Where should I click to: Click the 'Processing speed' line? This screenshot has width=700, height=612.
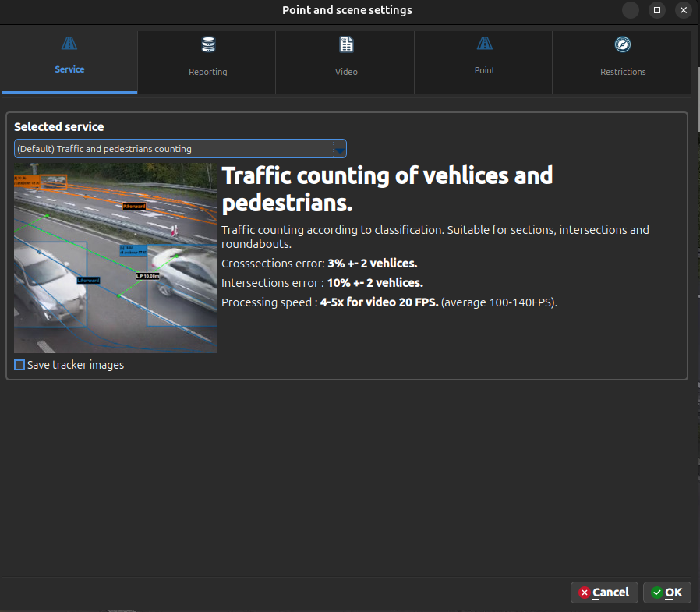tap(389, 302)
